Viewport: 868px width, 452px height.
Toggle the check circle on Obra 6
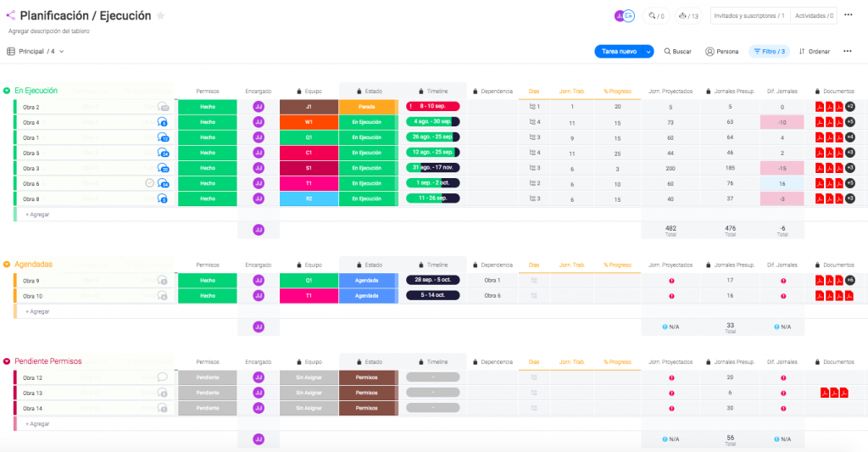click(x=150, y=183)
